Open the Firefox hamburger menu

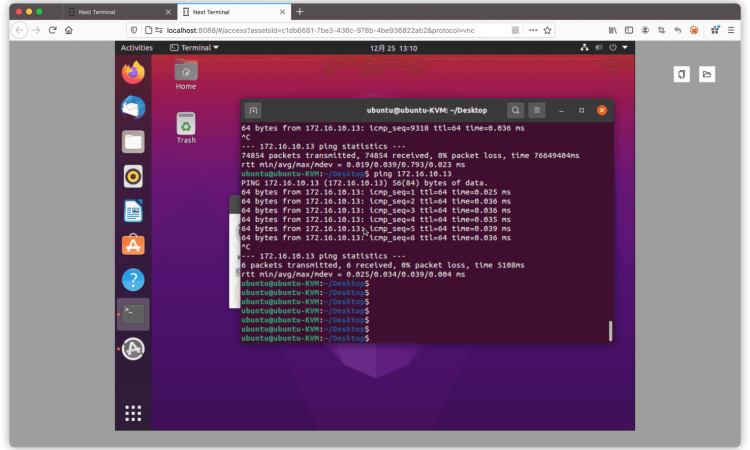point(731,30)
